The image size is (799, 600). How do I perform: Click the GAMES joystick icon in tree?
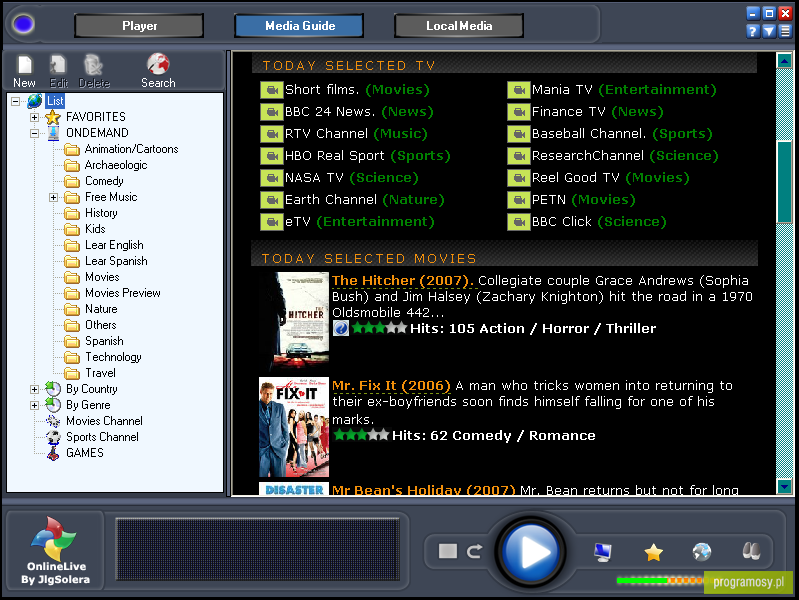pos(53,453)
